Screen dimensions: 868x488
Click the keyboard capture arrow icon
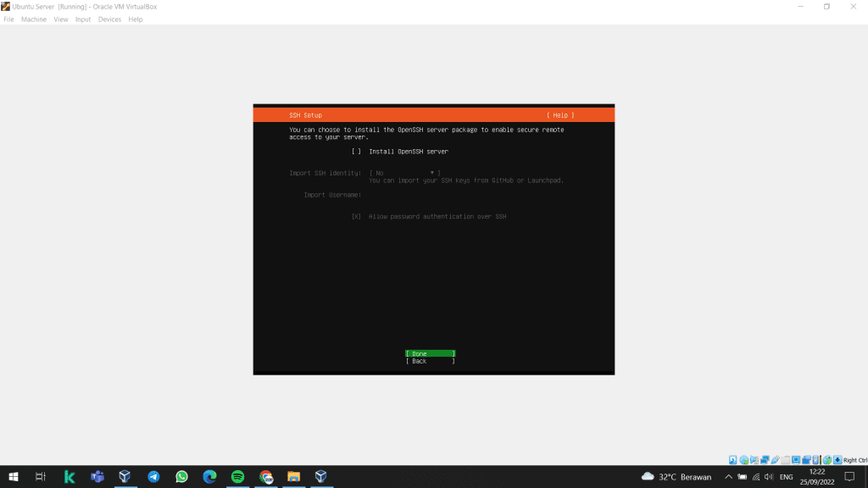click(837, 460)
